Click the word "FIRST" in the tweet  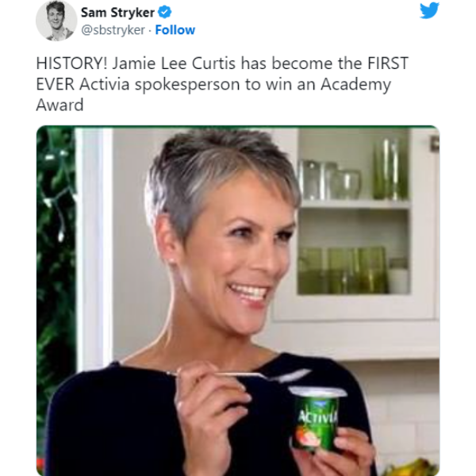click(x=388, y=63)
